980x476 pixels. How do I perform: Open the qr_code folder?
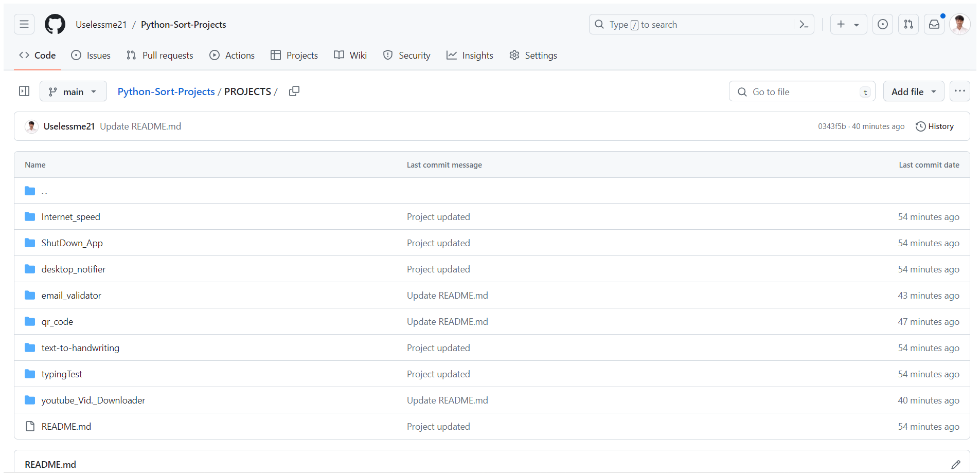coord(57,322)
